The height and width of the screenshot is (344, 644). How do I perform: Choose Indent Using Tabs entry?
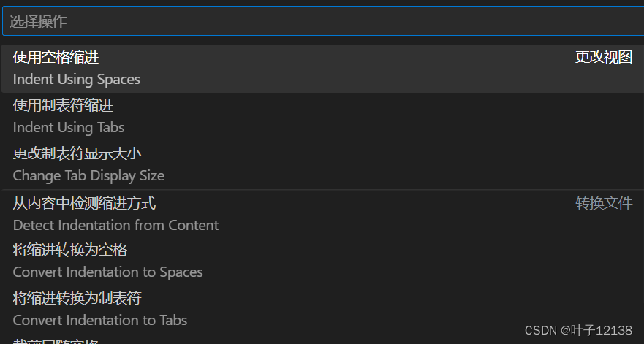[x=322, y=117]
